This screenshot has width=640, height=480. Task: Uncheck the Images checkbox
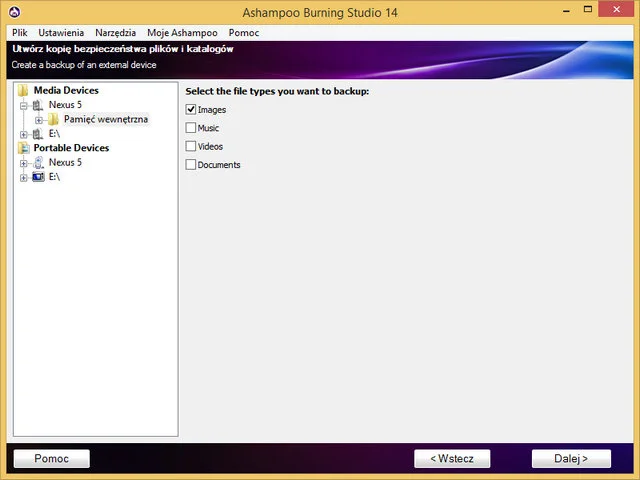click(x=191, y=110)
